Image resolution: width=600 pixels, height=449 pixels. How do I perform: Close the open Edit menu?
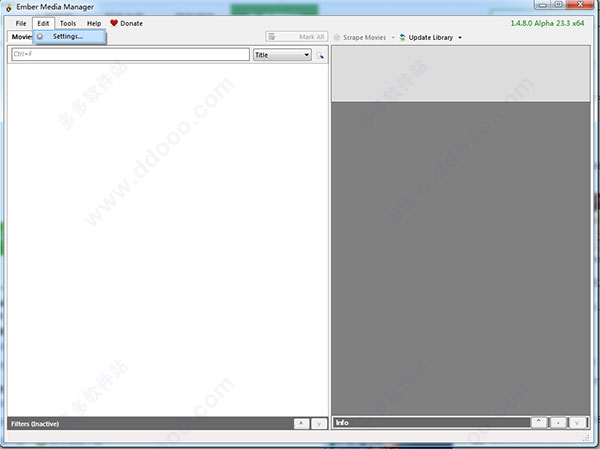pyautogui.click(x=43, y=23)
